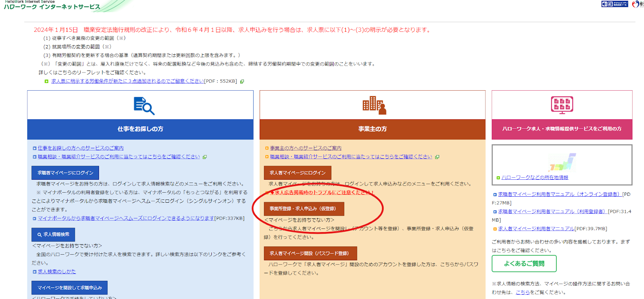Viewport: 644px width, 299px height.
Task: Open 事業主の方へのサービスのご案内 link
Action: point(305,148)
